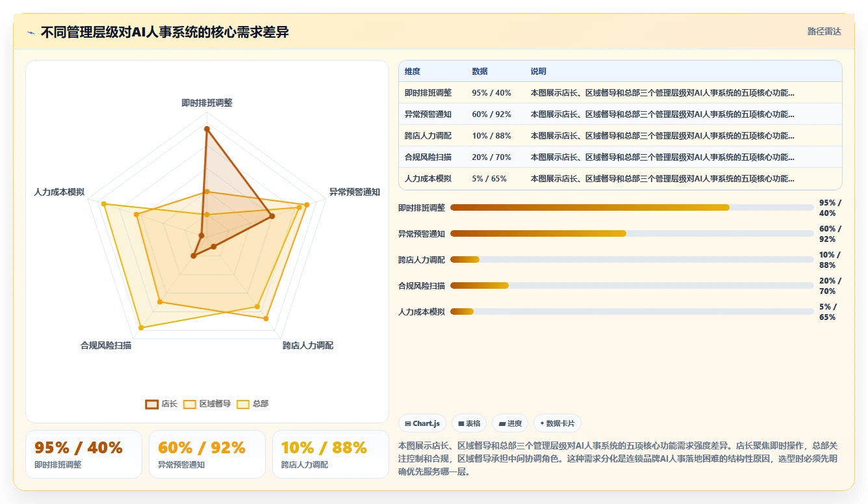Toggle the 区域督导 legend item
This screenshot has width=868, height=504.
pyautogui.click(x=207, y=404)
